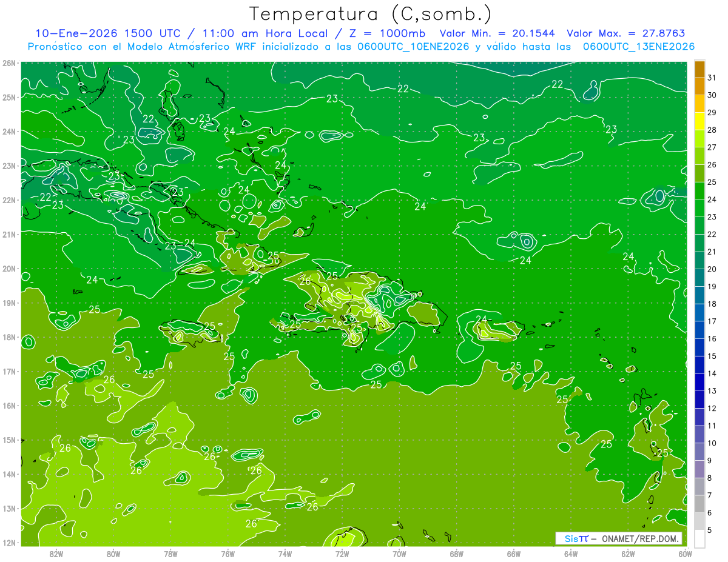Click legend value 28
Viewport: 728px width, 562px height.
(712, 131)
